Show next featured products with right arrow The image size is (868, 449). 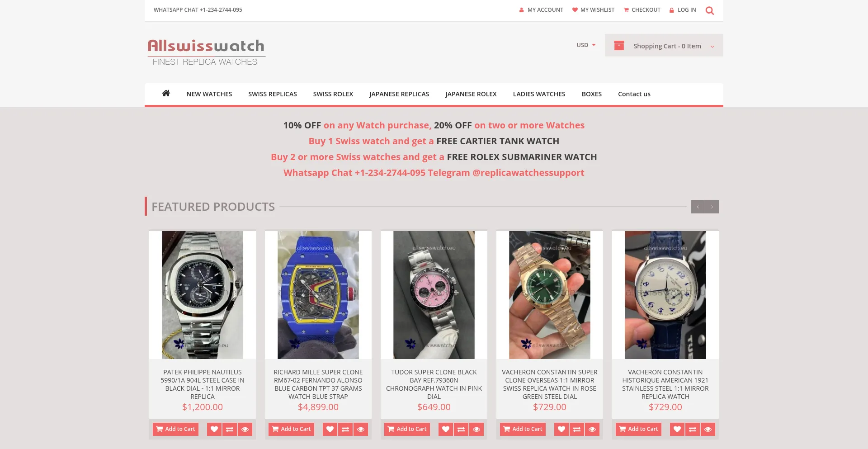pos(712,207)
